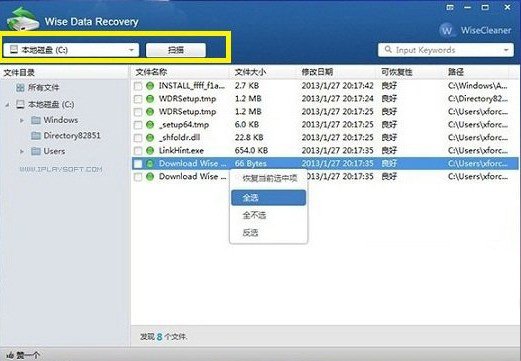Select 所有文件 in the directory tree
This screenshot has width=521, height=361.
pyautogui.click(x=43, y=88)
